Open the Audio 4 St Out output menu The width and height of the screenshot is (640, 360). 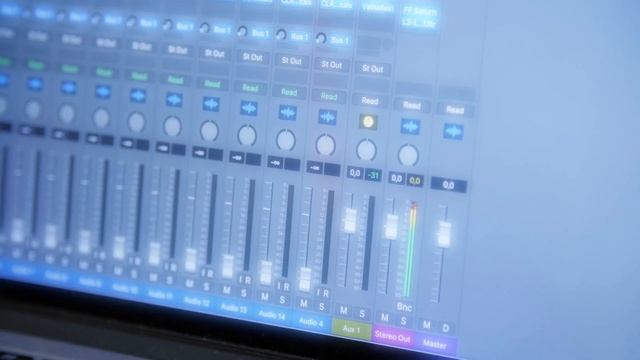(x=331, y=64)
